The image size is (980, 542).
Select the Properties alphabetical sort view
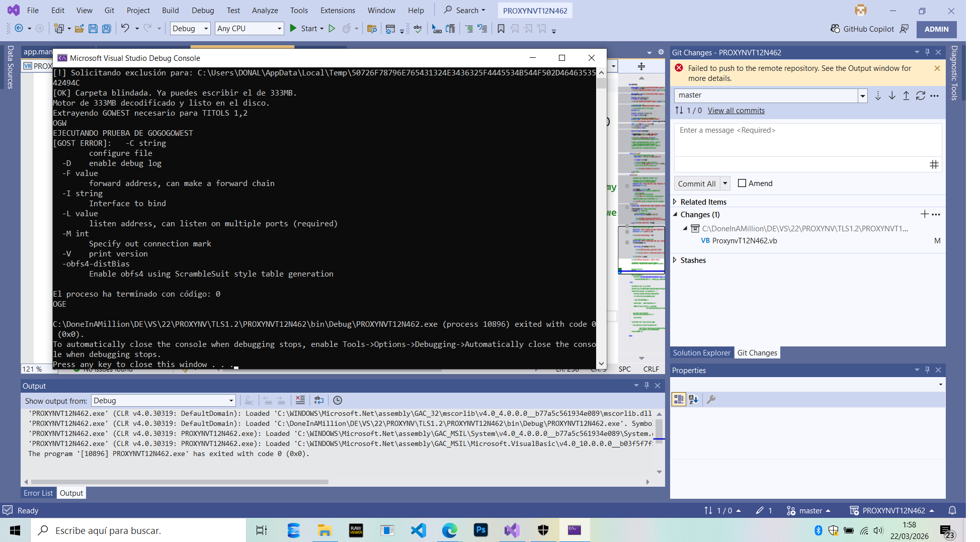click(694, 399)
